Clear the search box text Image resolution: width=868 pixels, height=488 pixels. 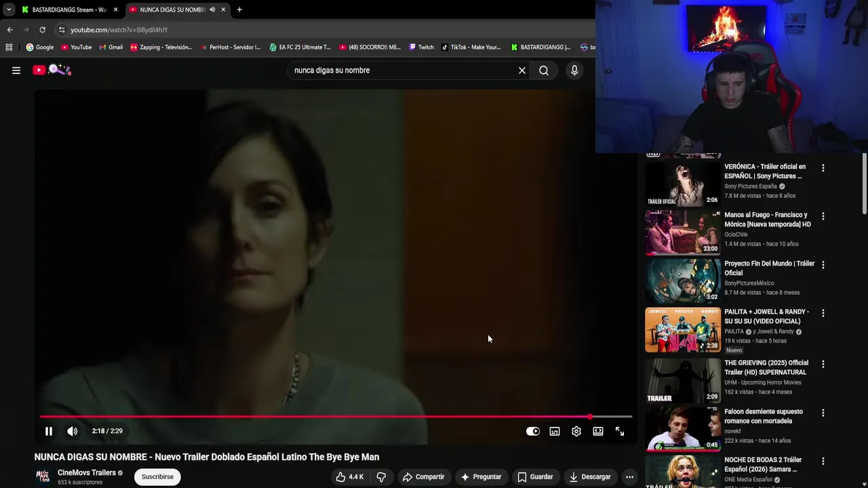pos(522,70)
